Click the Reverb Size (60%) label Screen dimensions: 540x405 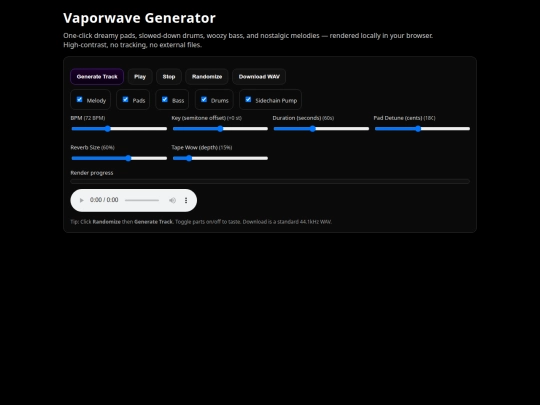tap(92, 147)
